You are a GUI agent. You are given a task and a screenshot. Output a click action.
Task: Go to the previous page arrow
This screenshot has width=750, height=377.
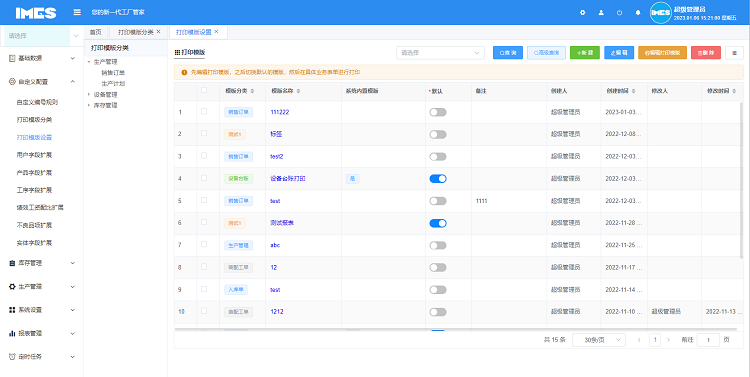pyautogui.click(x=639, y=340)
